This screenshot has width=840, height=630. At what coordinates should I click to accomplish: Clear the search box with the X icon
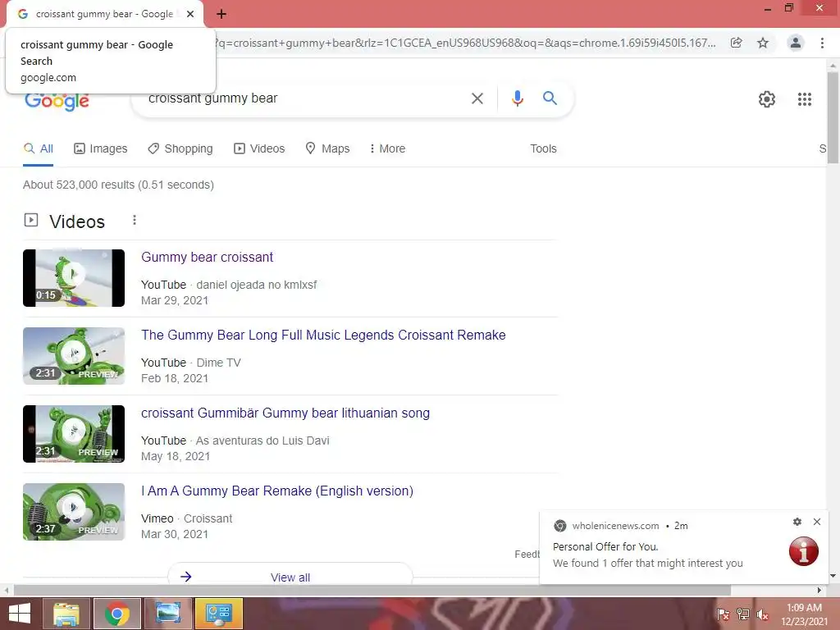click(x=477, y=98)
